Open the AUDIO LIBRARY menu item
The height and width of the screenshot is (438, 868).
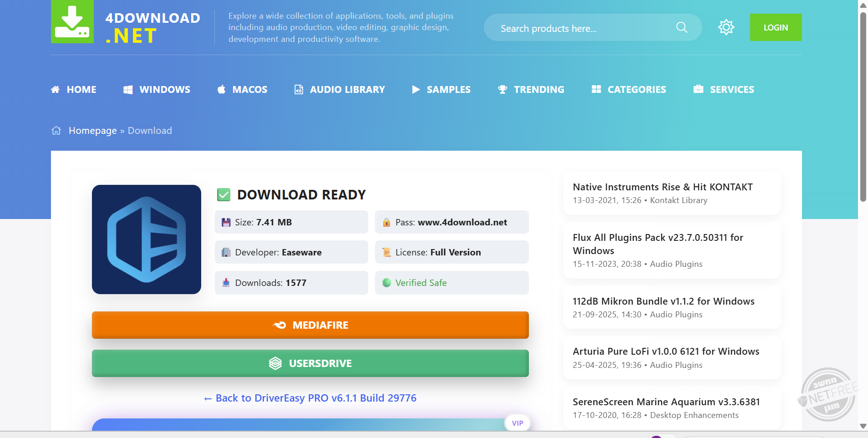point(347,90)
